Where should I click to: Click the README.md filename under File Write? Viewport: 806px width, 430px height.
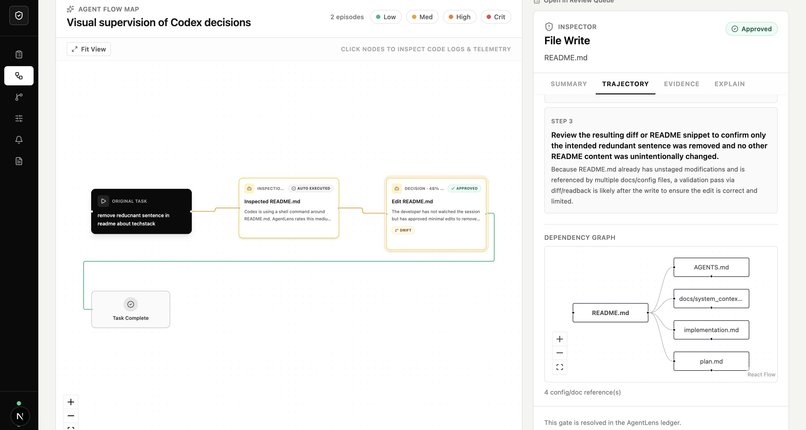pos(565,58)
